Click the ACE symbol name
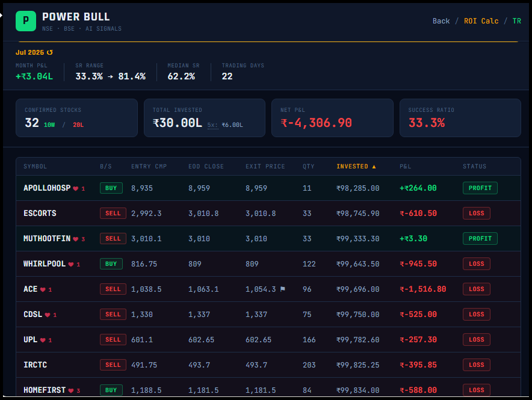This screenshot has height=400, width=532. pos(31,289)
